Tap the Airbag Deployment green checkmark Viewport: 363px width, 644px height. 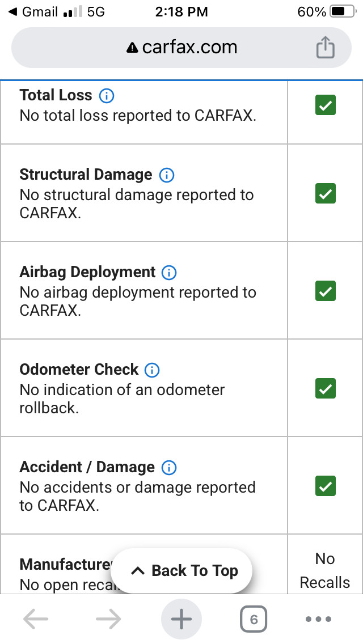click(325, 291)
